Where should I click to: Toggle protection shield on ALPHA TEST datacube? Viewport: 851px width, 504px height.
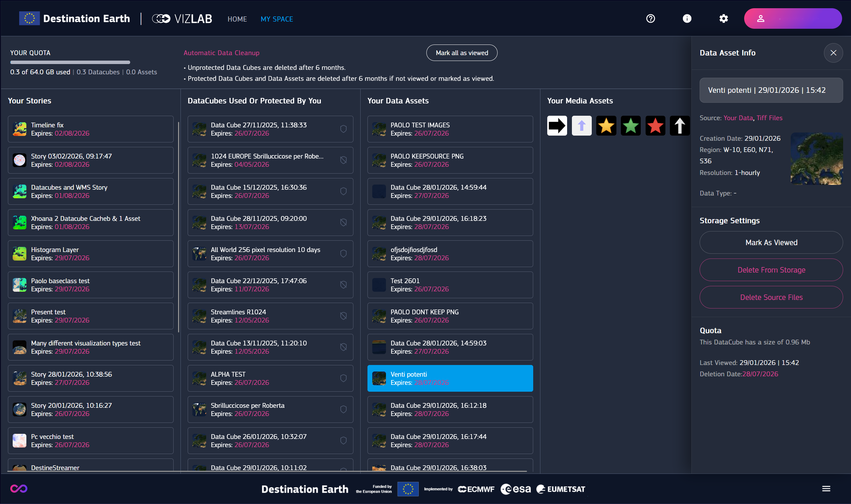[x=343, y=378]
